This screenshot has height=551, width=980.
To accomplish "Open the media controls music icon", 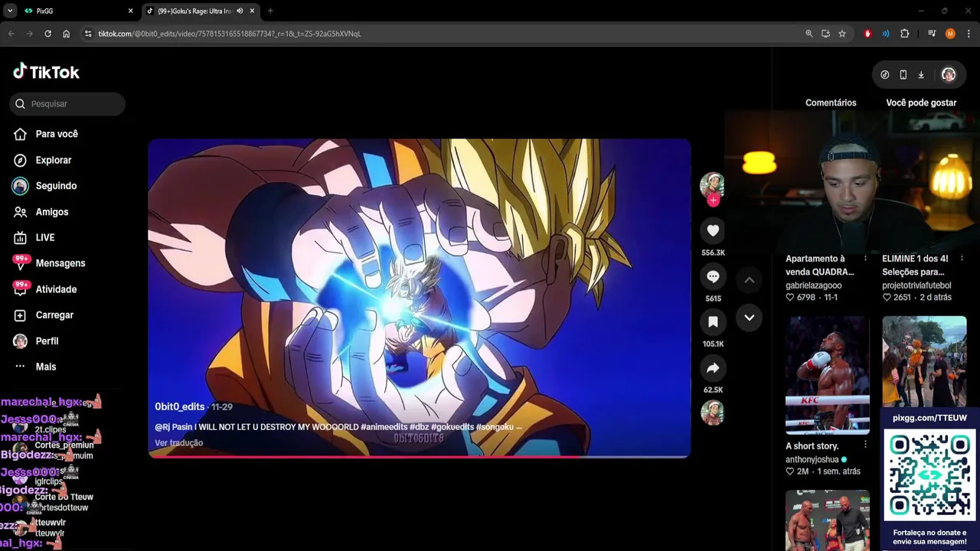I will pos(932,34).
